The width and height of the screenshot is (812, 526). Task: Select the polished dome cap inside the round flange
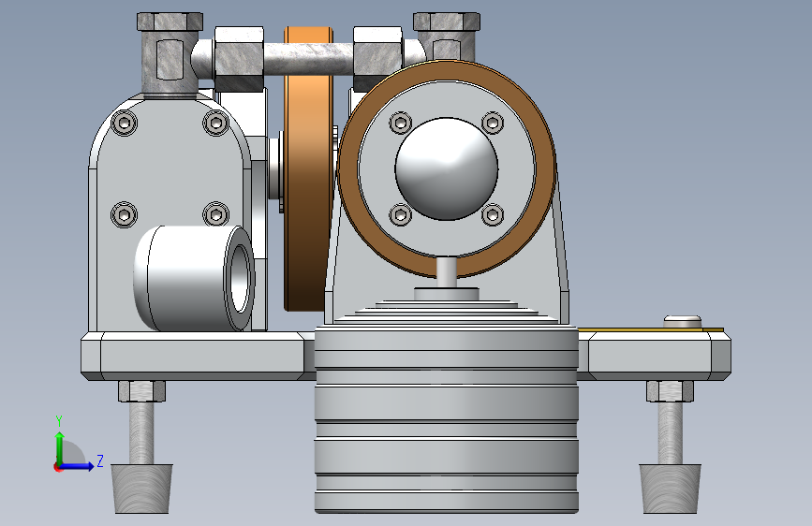coord(447,168)
